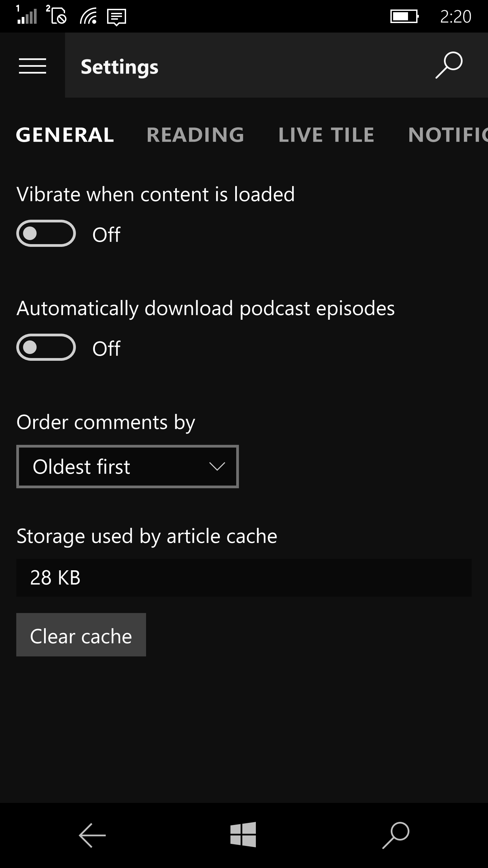
Task: Open the hamburger navigation menu
Action: tap(33, 66)
